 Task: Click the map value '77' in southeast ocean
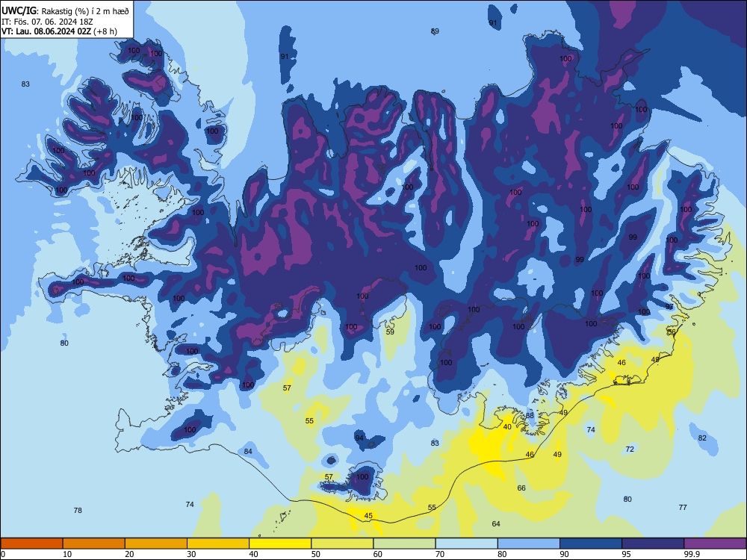coord(683,508)
